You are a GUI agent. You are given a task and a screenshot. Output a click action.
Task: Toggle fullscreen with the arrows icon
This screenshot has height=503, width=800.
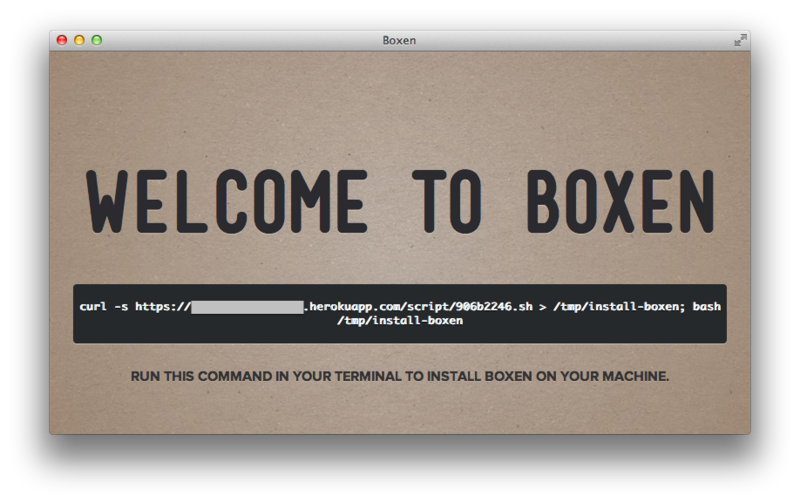tap(740, 40)
